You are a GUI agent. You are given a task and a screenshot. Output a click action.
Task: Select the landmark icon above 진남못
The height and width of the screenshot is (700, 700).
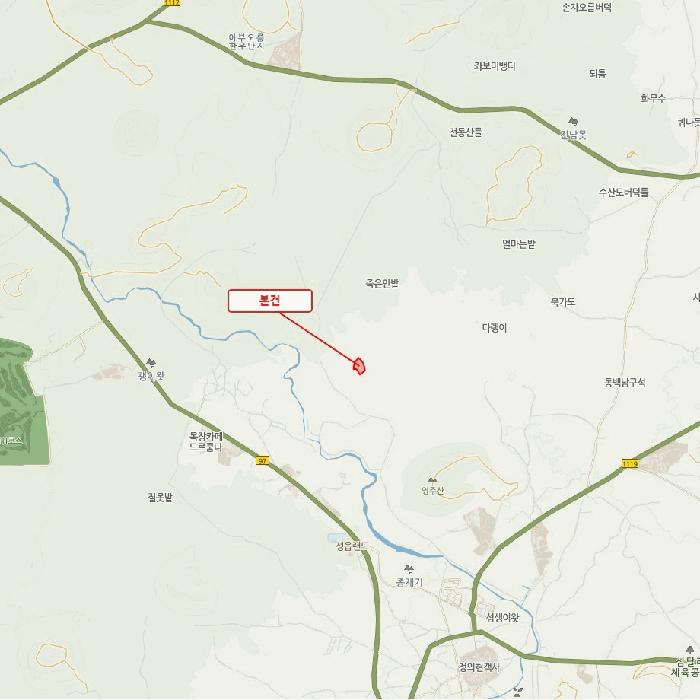(x=573, y=121)
